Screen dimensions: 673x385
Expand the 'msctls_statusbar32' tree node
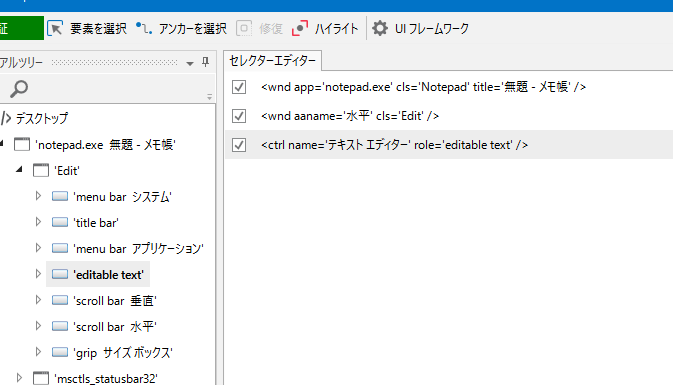point(19,378)
